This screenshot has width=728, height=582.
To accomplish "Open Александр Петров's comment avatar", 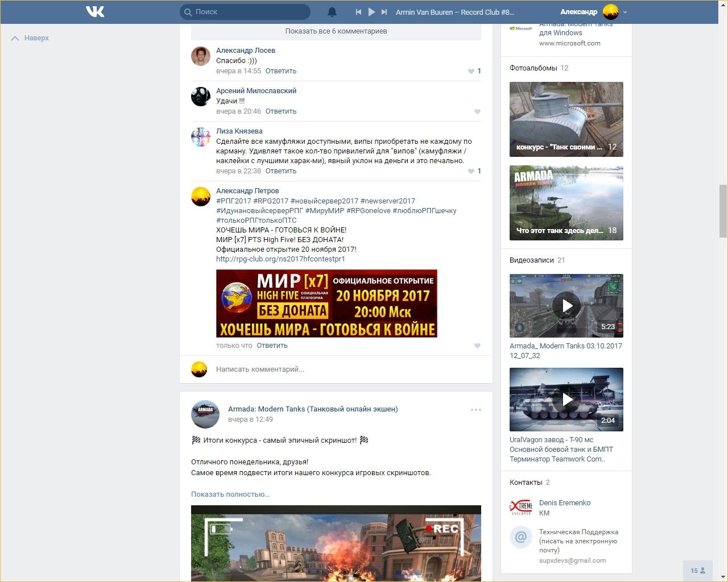I will 201,197.
